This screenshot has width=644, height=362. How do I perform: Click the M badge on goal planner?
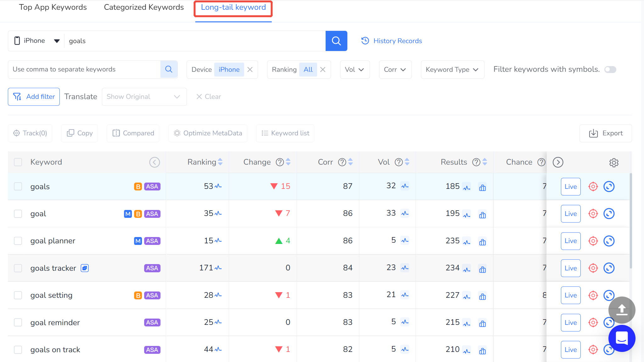pyautogui.click(x=138, y=241)
